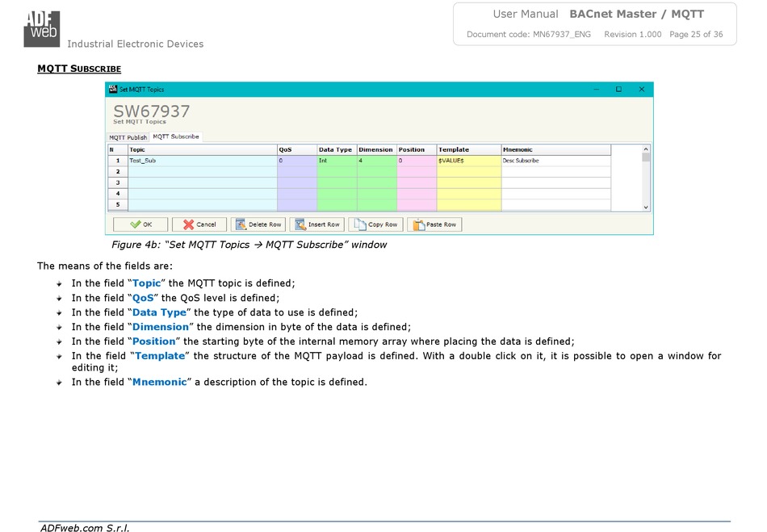This screenshot has height=532, width=767.
Task: Click the empty Data Type cell in row 5
Action: click(337, 204)
